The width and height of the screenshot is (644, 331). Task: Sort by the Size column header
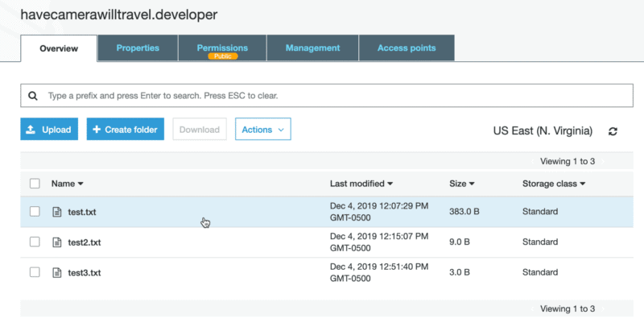coord(461,184)
